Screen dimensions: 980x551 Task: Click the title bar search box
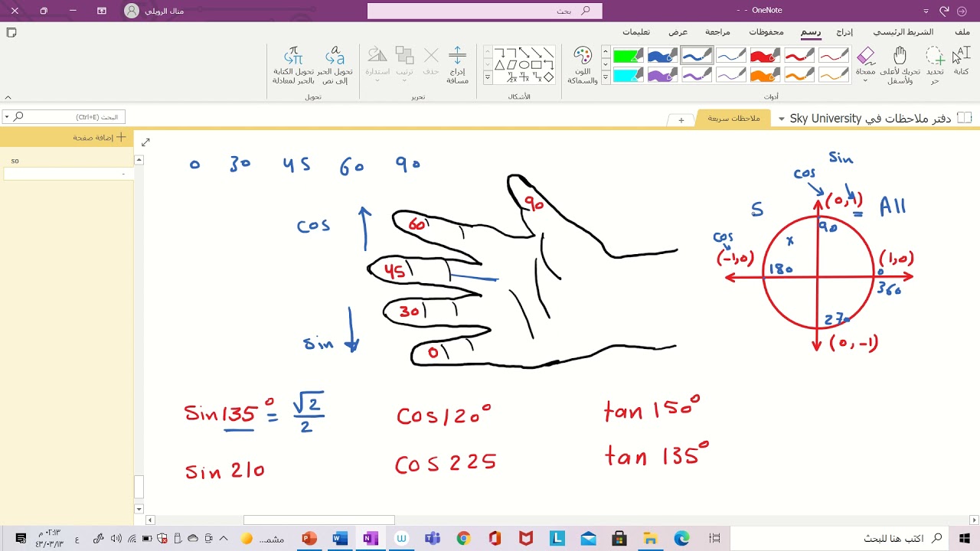click(x=485, y=11)
